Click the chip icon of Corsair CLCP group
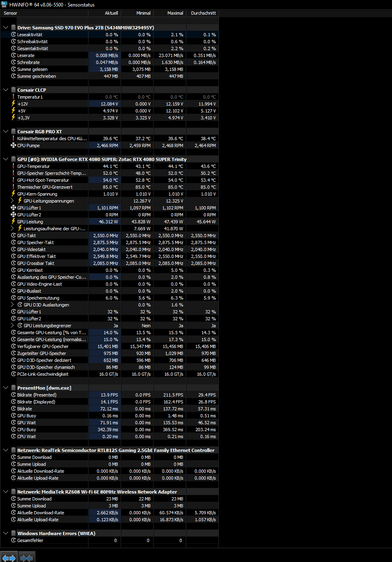This screenshot has height=562, width=392. (x=13, y=90)
